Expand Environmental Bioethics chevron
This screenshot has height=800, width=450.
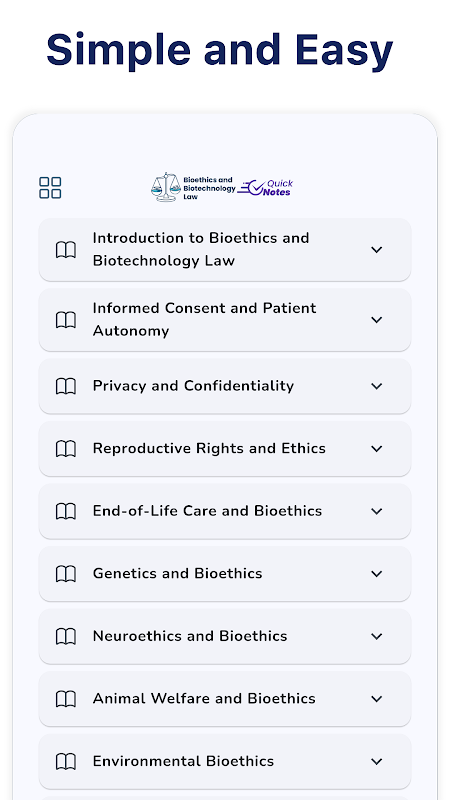tap(377, 762)
